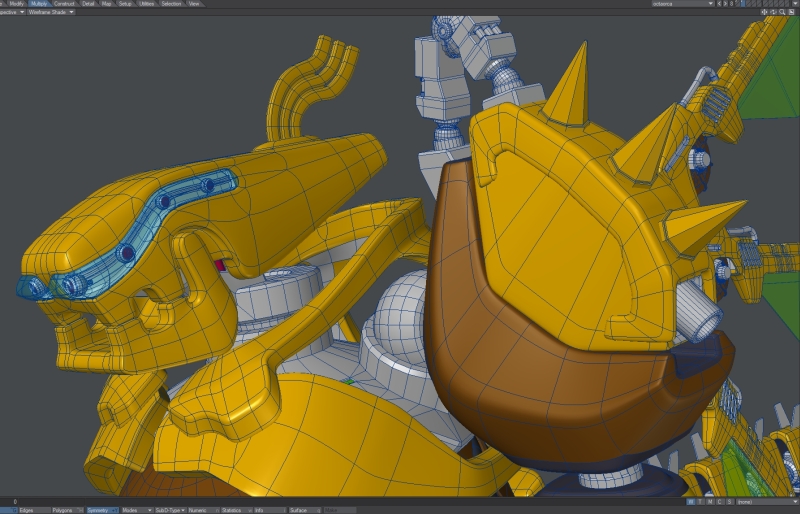Click the viewport zoom magnifier icon
The height and width of the screenshot is (514, 800).
pyautogui.click(x=783, y=12)
